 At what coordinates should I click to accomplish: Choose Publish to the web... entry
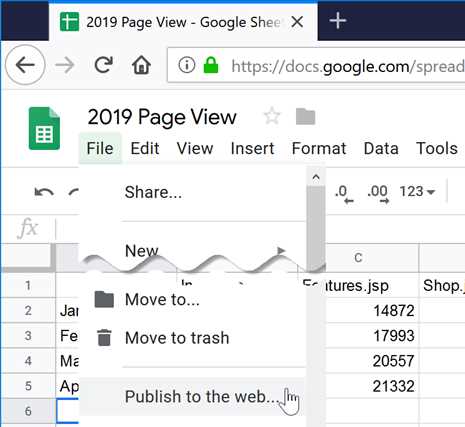(x=192, y=397)
